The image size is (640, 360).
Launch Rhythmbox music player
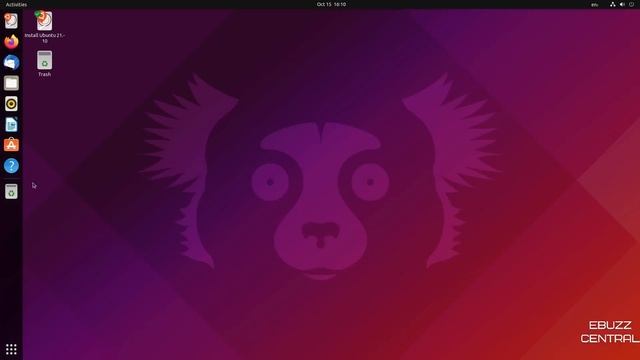pos(11,104)
